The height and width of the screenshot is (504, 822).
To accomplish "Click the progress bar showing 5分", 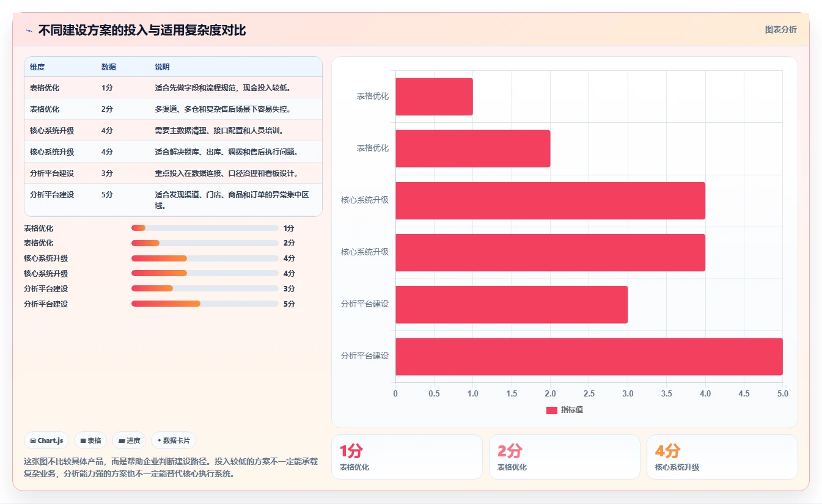I will click(x=205, y=304).
